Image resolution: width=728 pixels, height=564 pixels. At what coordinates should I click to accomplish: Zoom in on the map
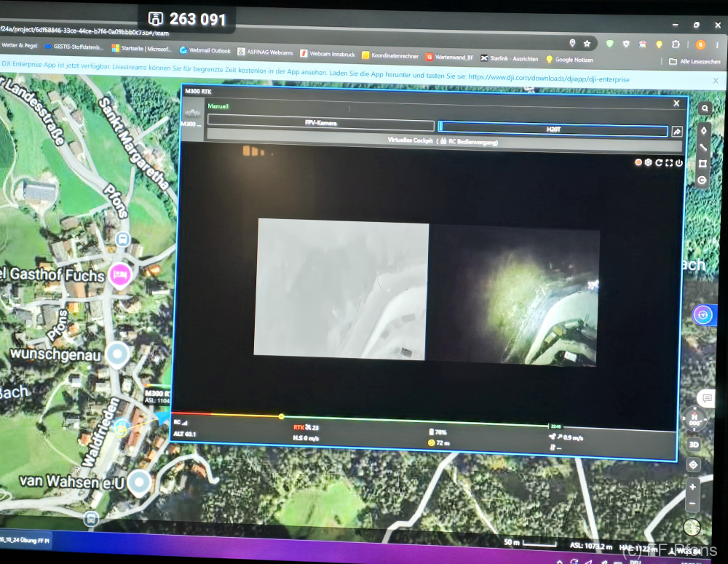(x=693, y=487)
